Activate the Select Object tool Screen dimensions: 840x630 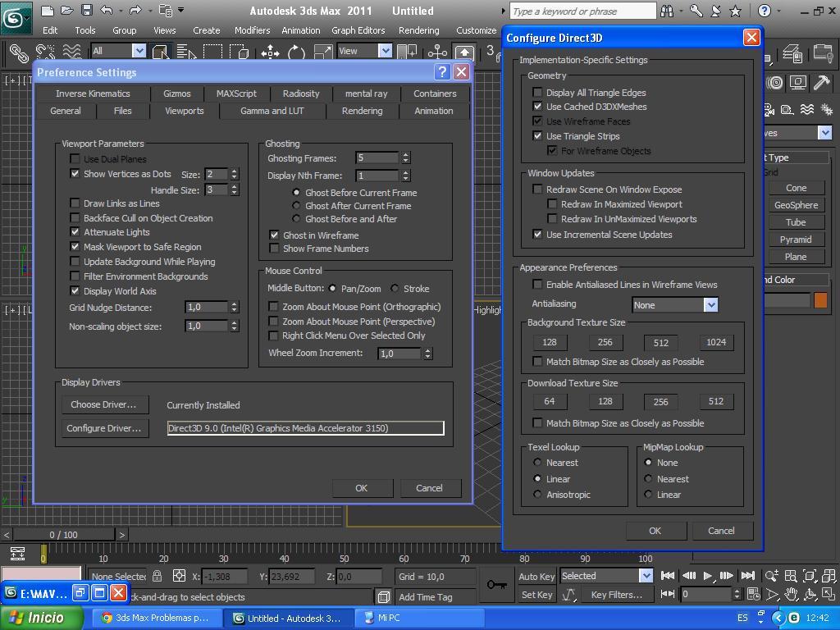(161, 52)
